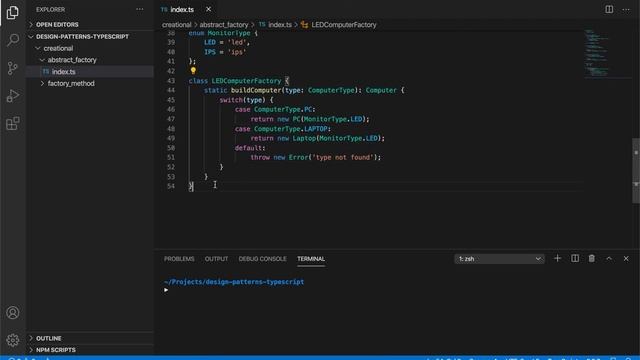Screen dimensions: 640x360
Task: Open the Source Control view
Action: coord(13,68)
